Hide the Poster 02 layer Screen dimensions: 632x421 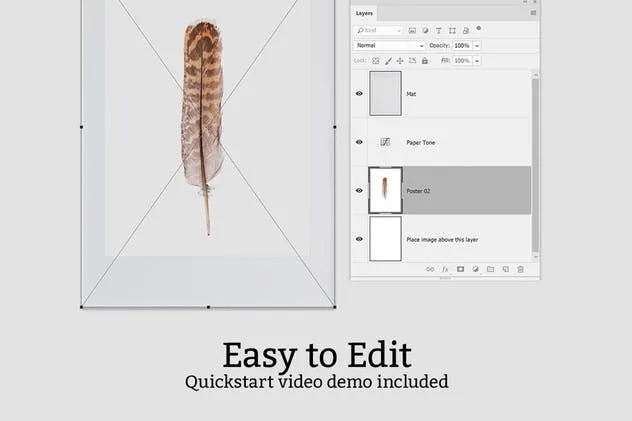click(359, 190)
